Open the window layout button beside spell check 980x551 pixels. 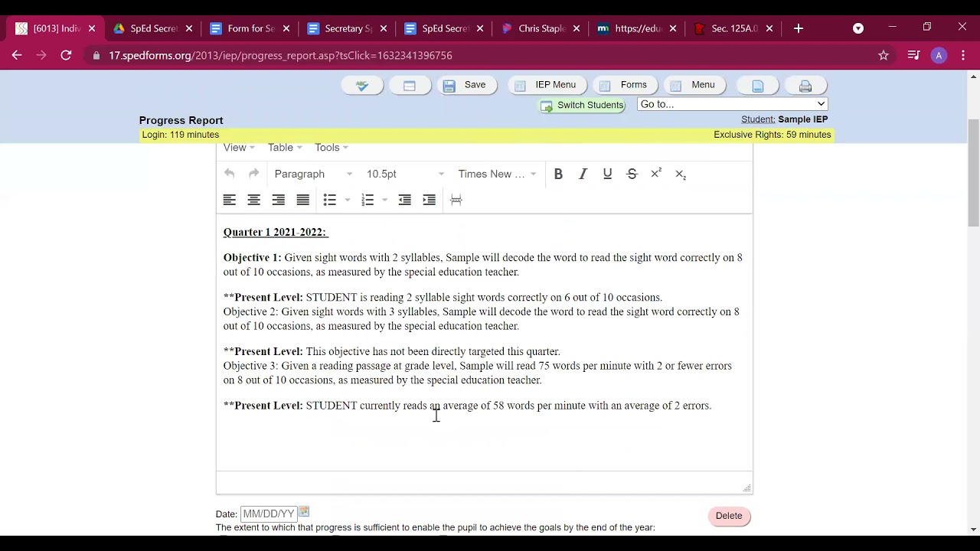[410, 85]
